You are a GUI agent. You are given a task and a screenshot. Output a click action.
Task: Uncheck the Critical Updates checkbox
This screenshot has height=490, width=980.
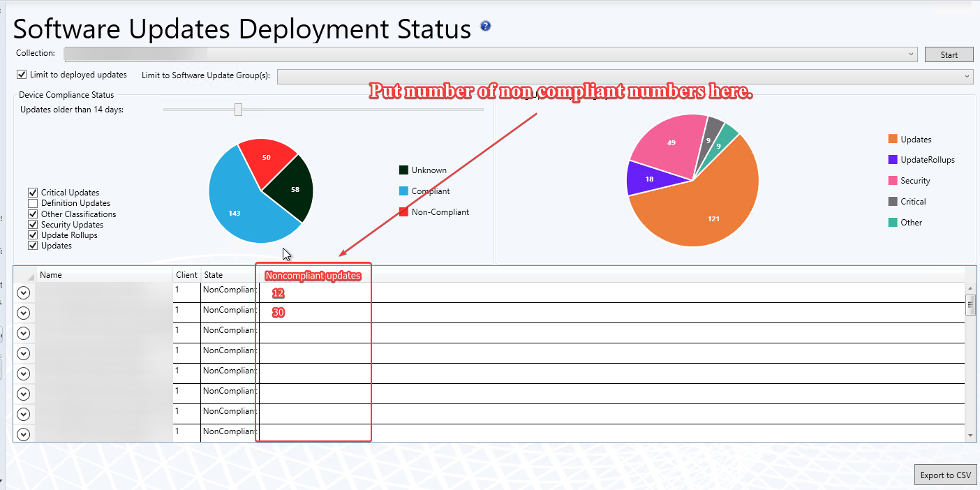click(33, 193)
